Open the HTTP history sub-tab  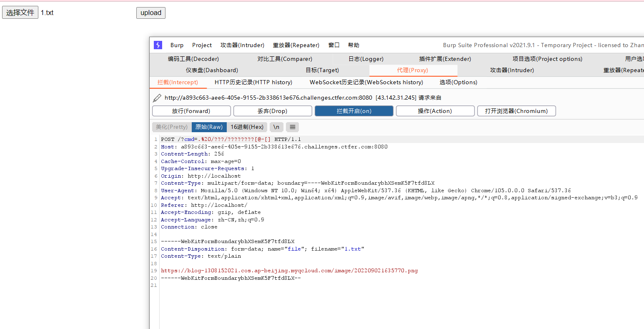point(253,82)
